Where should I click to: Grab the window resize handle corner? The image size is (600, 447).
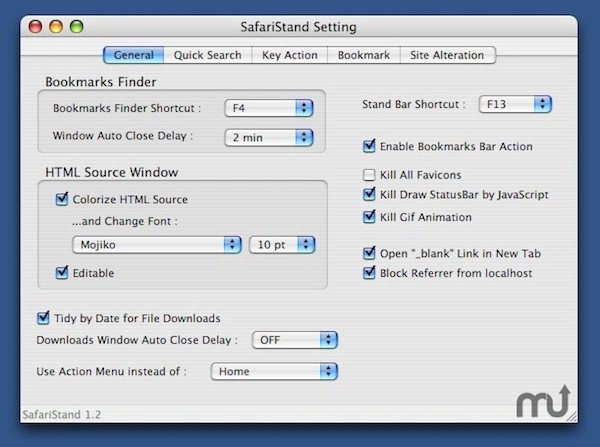(572, 417)
